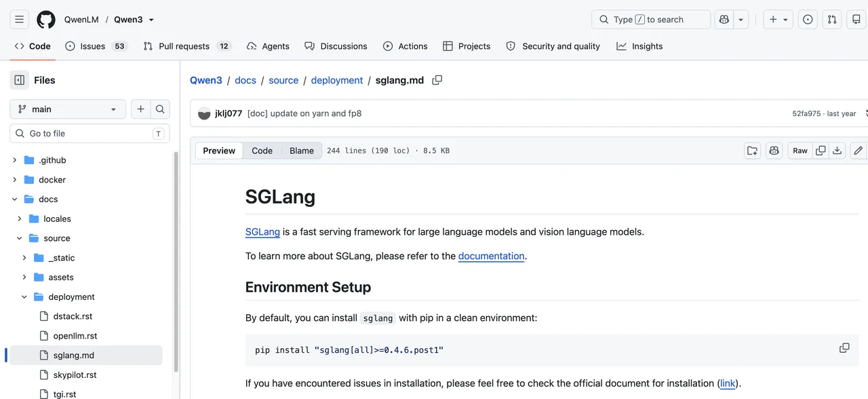
Task: Open the documentation hyperlink
Action: (x=492, y=256)
